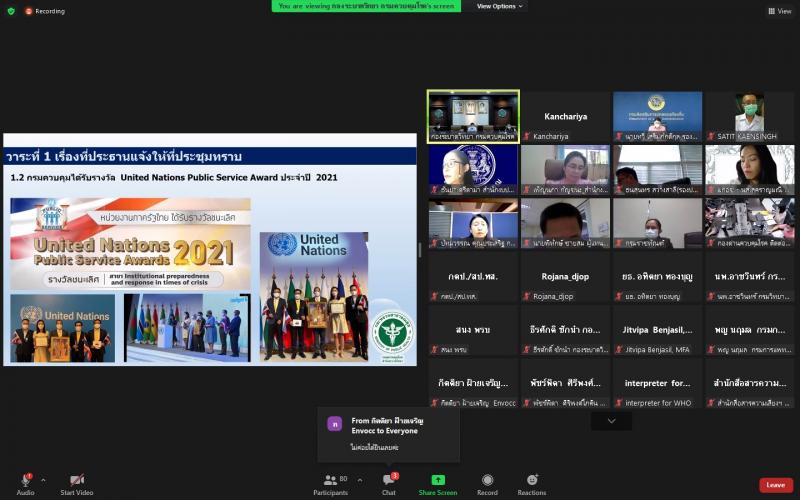Click the red Recording indicator
The image size is (800, 500).
coord(45,11)
